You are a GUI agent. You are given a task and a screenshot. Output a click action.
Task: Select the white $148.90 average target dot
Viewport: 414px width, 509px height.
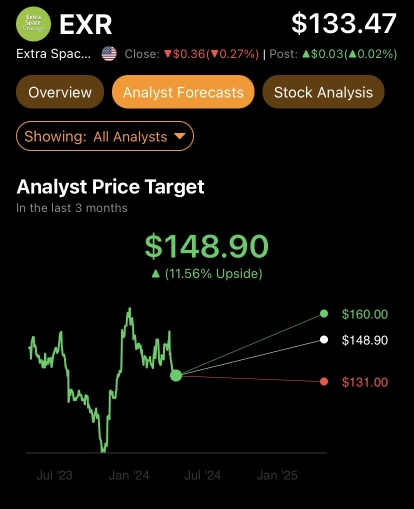[324, 340]
